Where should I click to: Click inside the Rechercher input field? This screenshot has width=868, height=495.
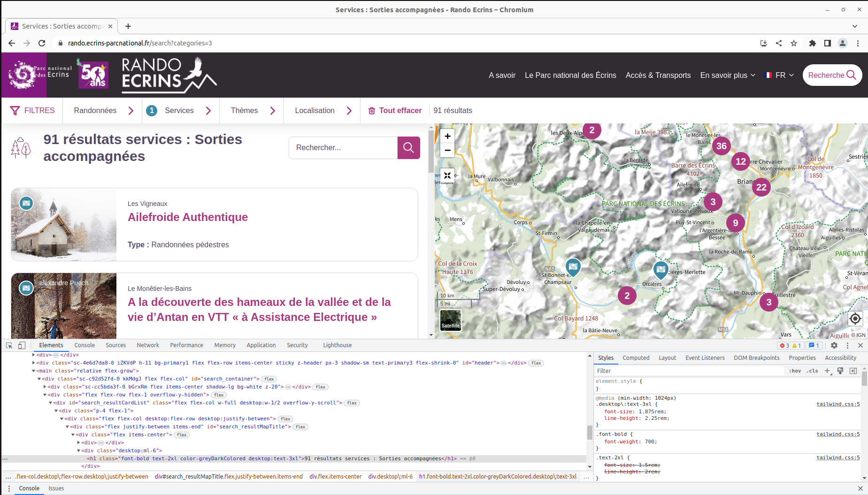pyautogui.click(x=343, y=148)
